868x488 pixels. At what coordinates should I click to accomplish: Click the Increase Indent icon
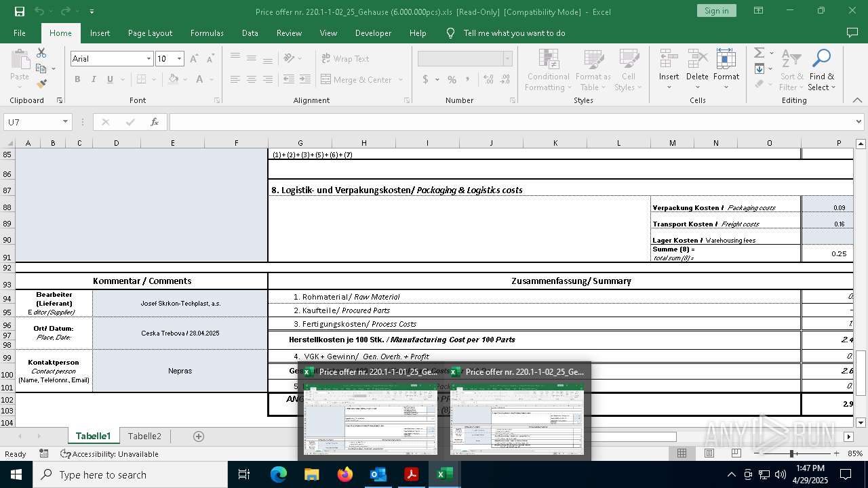306,79
